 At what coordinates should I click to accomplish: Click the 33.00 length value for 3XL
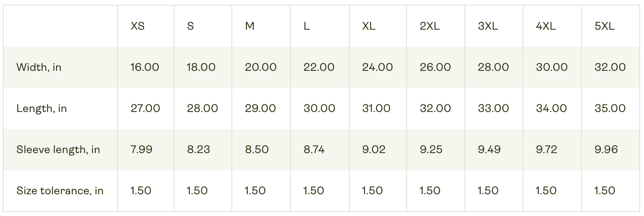[493, 108]
